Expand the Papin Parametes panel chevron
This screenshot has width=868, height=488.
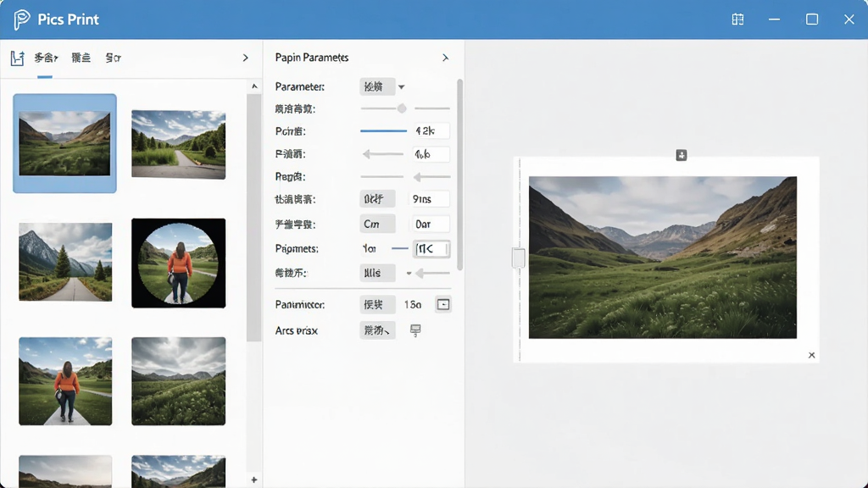[445, 58]
